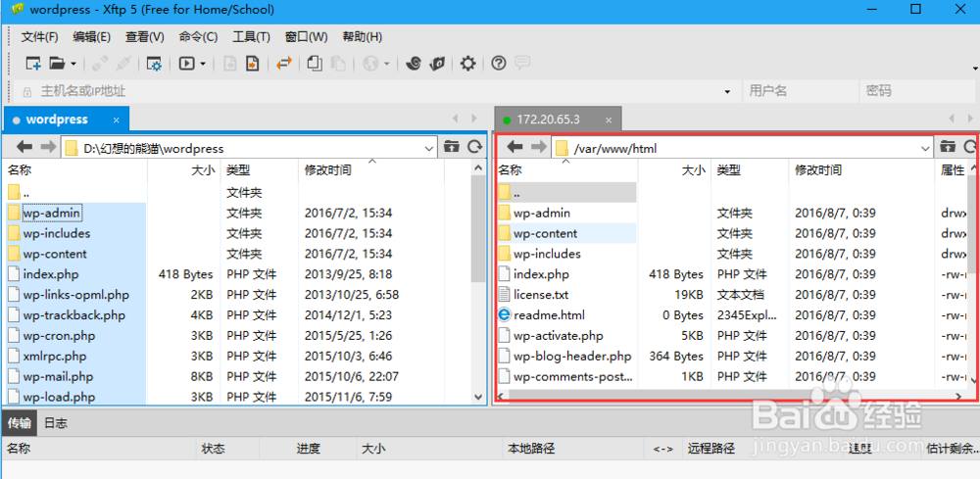
Task: Click the orange synchronize arrows icon
Action: (284, 63)
